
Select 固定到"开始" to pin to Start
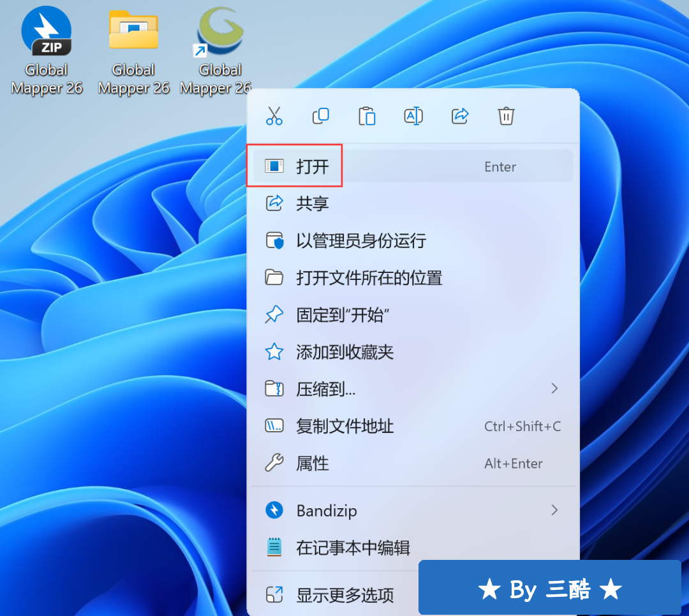point(413,314)
